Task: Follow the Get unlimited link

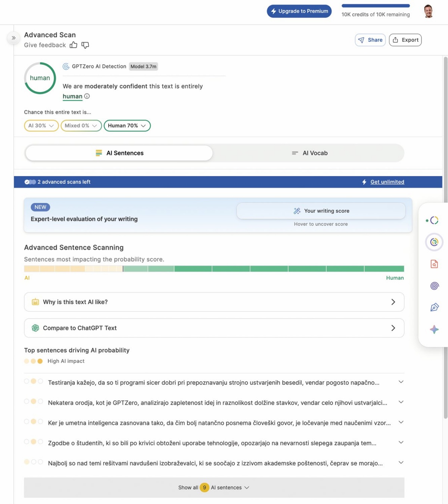Action: tap(387, 182)
